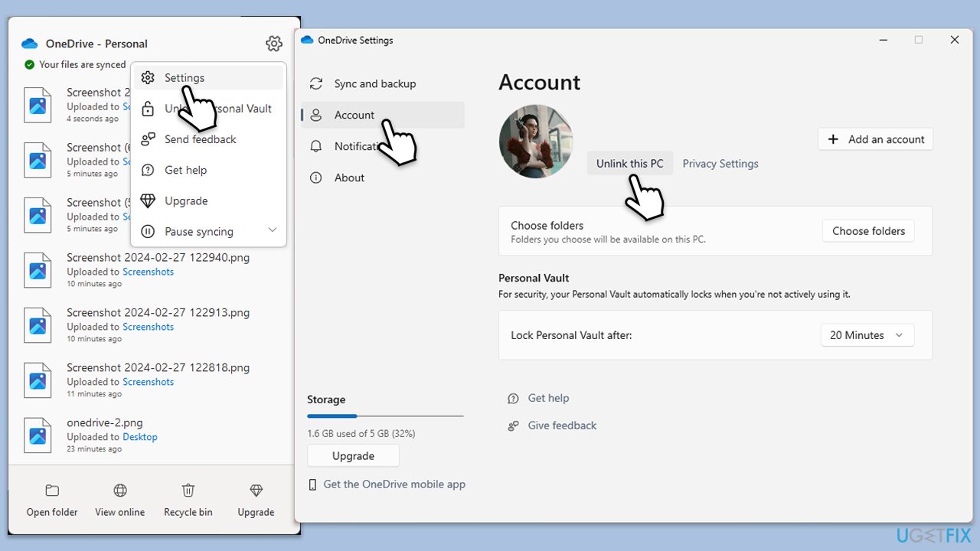
Task: Open the Privacy Settings link
Action: 720,164
